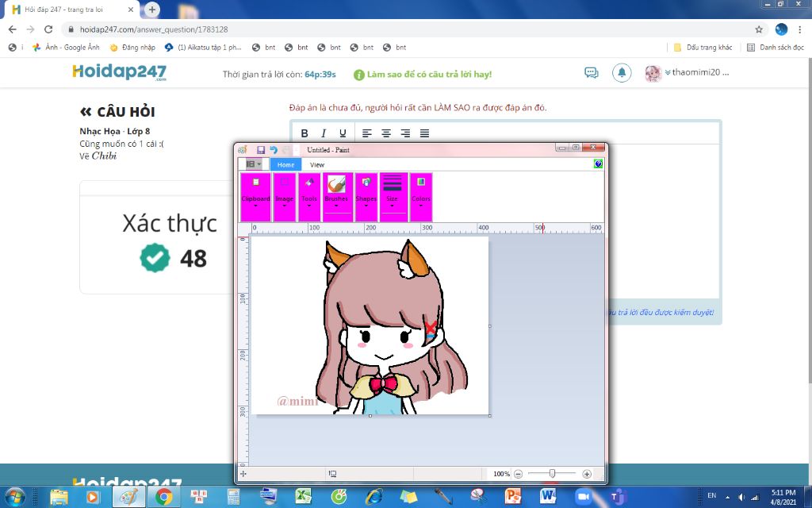Image resolution: width=812 pixels, height=508 pixels.
Task: Align text left in answer editor
Action: [x=366, y=133]
